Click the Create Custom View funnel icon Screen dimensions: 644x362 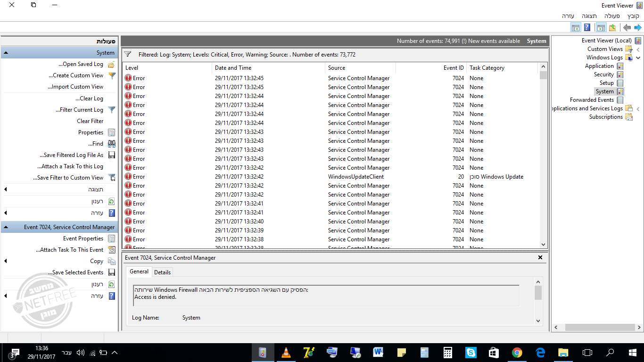point(111,75)
